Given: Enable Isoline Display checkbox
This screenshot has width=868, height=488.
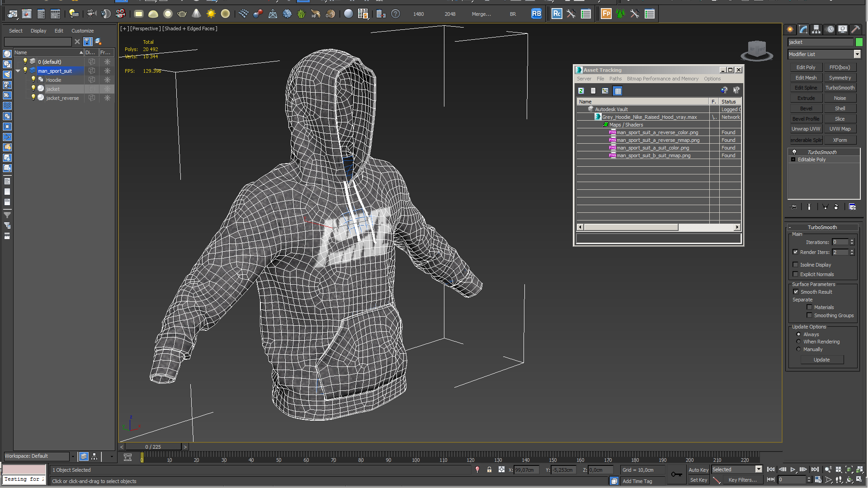Looking at the screenshot, I should pos(795,265).
